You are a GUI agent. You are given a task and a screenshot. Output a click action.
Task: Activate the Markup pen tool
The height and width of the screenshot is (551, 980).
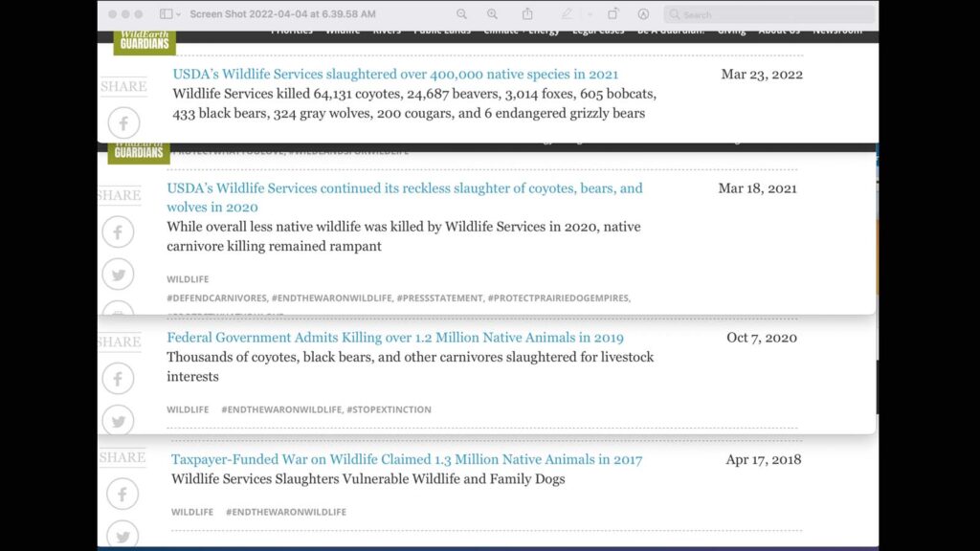click(567, 13)
